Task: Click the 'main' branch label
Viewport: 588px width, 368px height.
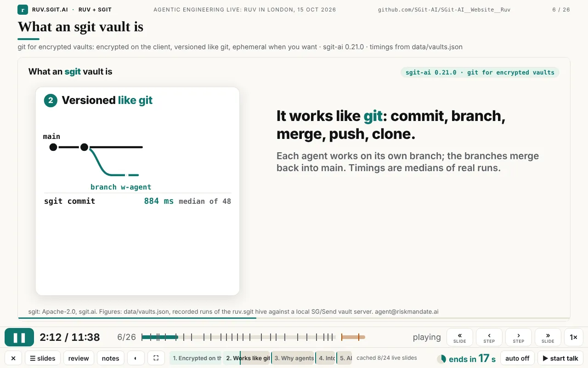Action: click(x=51, y=136)
